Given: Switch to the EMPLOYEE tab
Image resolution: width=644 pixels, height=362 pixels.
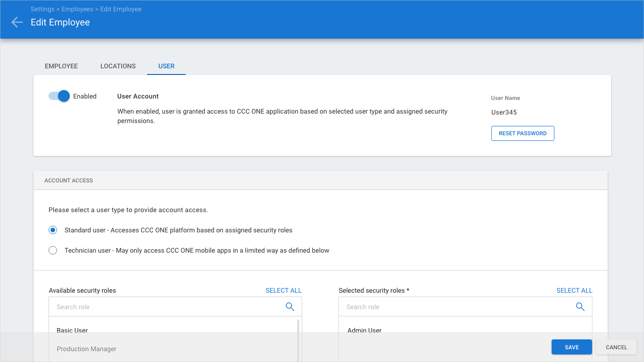Looking at the screenshot, I should tap(61, 66).
